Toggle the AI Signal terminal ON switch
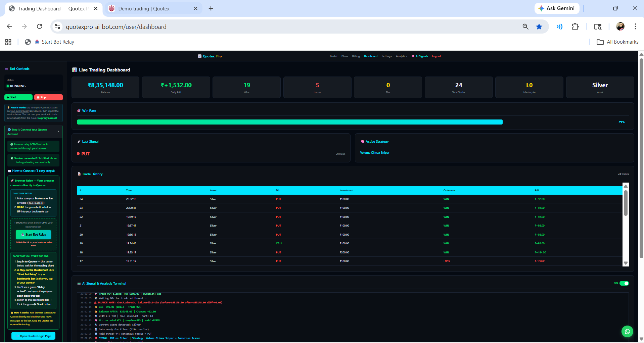This screenshot has height=343, width=644. (624, 283)
